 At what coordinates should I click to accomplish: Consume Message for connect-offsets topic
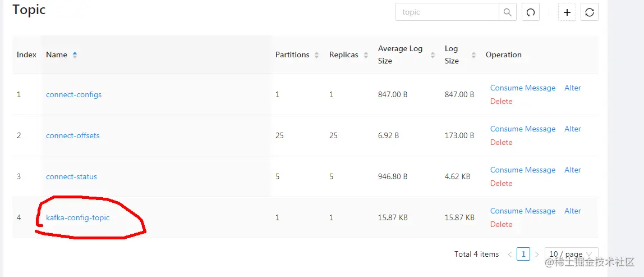(x=522, y=129)
